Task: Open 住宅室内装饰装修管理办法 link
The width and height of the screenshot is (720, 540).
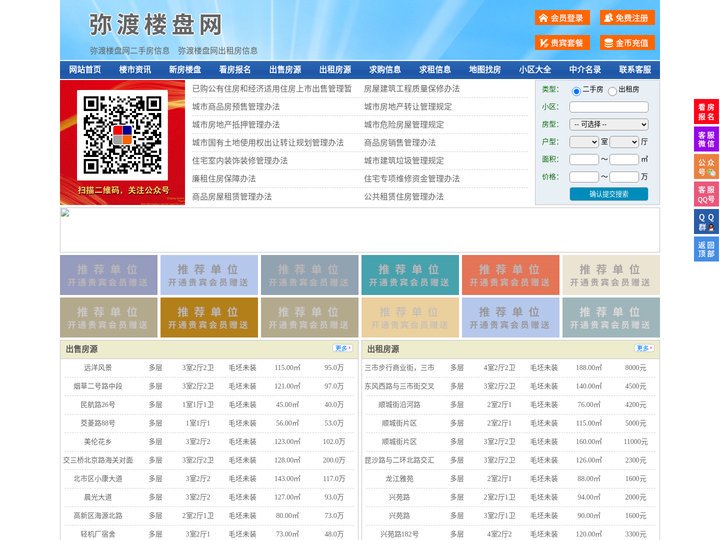Action: coord(240,161)
